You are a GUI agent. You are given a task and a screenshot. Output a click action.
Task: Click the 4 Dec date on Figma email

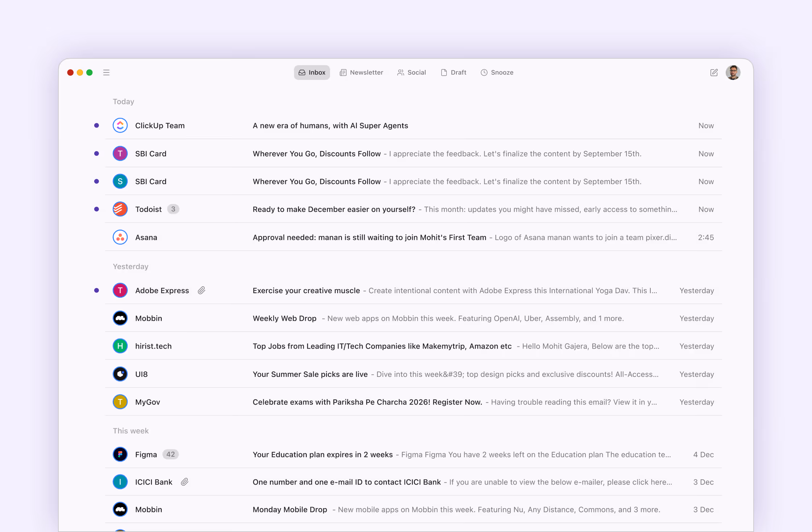[x=703, y=454]
